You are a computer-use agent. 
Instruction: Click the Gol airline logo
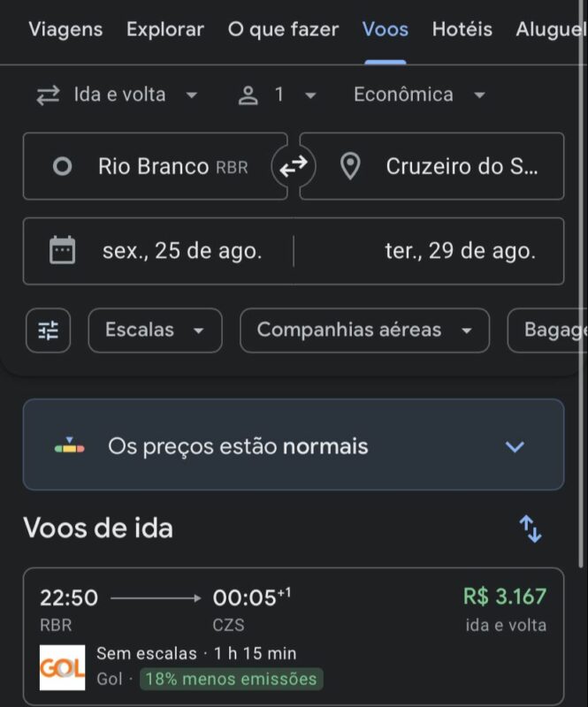click(62, 667)
